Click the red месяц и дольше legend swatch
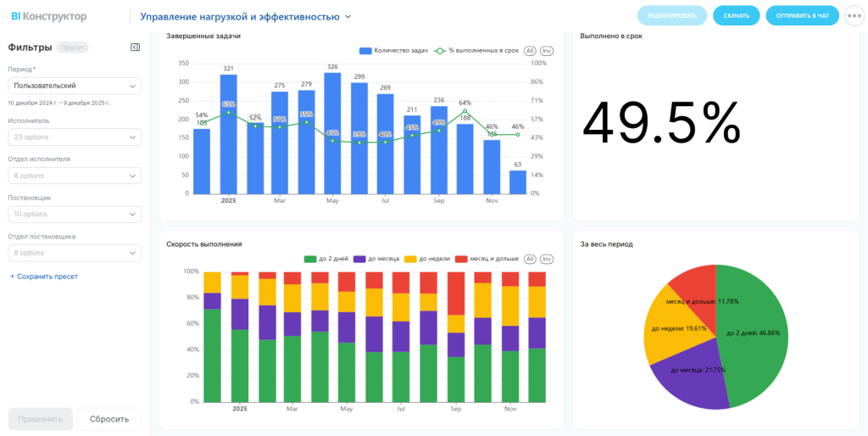The height and width of the screenshot is (436, 868). tap(460, 260)
